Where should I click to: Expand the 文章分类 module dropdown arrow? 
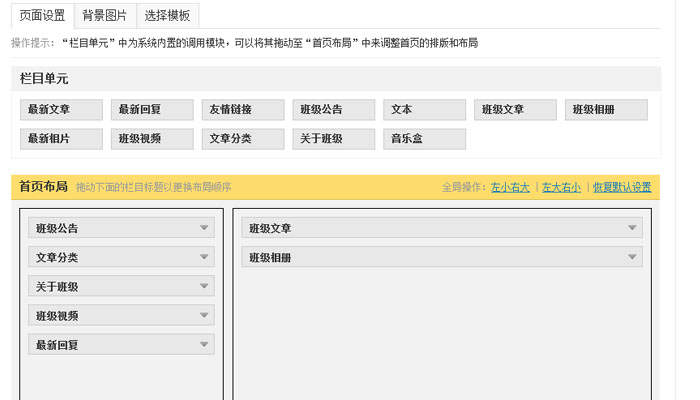point(204,257)
